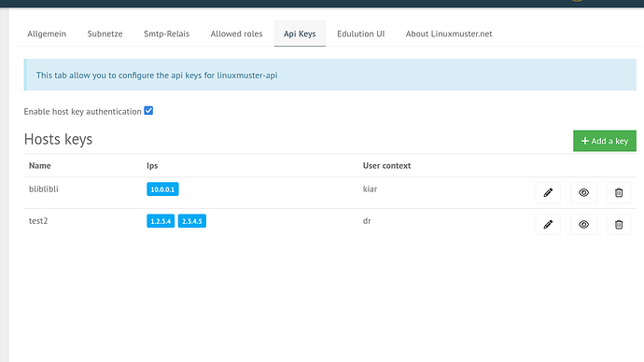Reveal the test2 key with eye icon
This screenshot has height=362, width=644.
[583, 225]
